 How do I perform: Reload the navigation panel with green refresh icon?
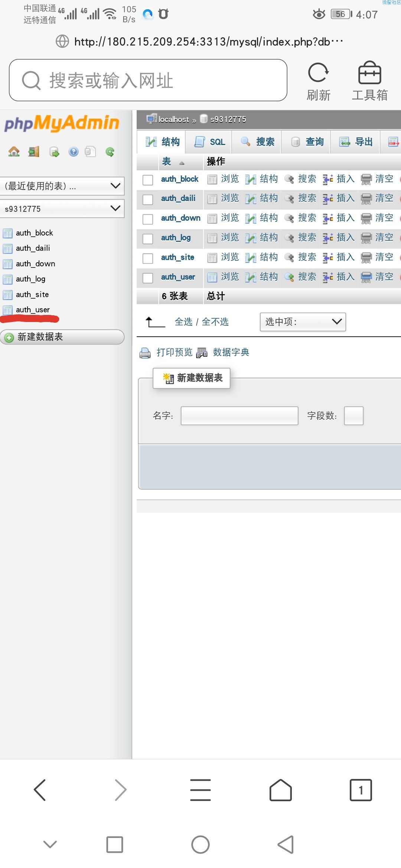(x=110, y=152)
